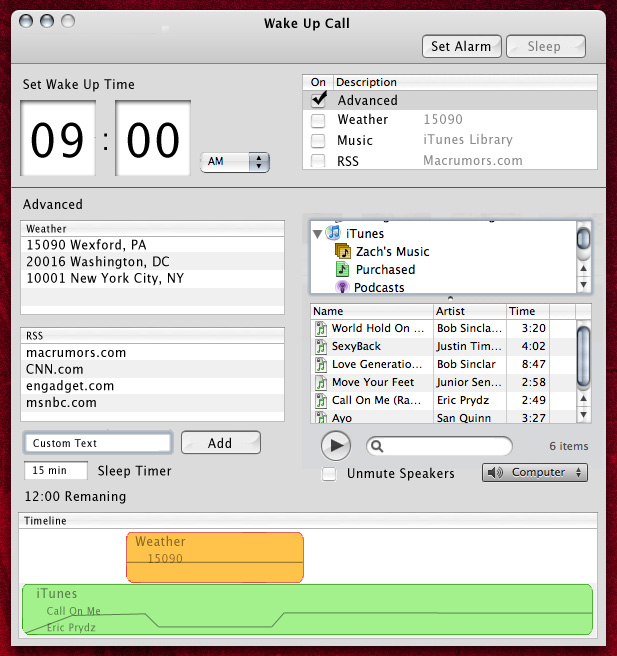Click the Weather list header
The width and height of the screenshot is (617, 656).
coord(152,229)
